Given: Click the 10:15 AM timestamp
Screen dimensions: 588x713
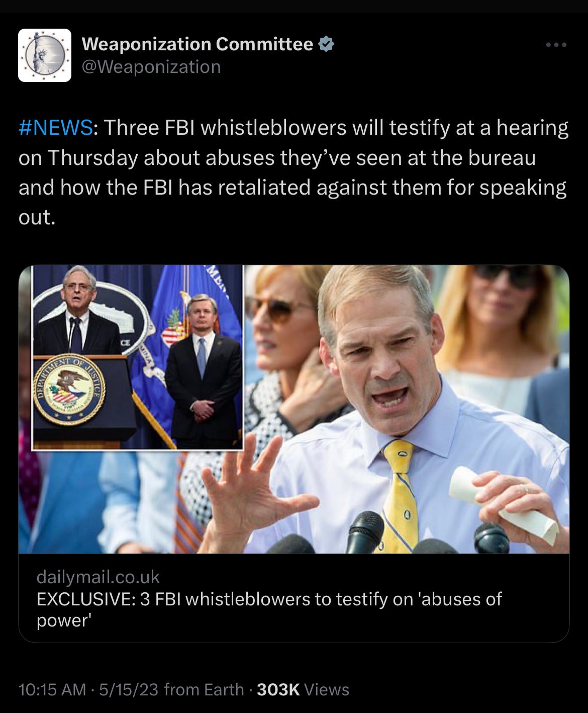Looking at the screenshot, I should [x=52, y=689].
